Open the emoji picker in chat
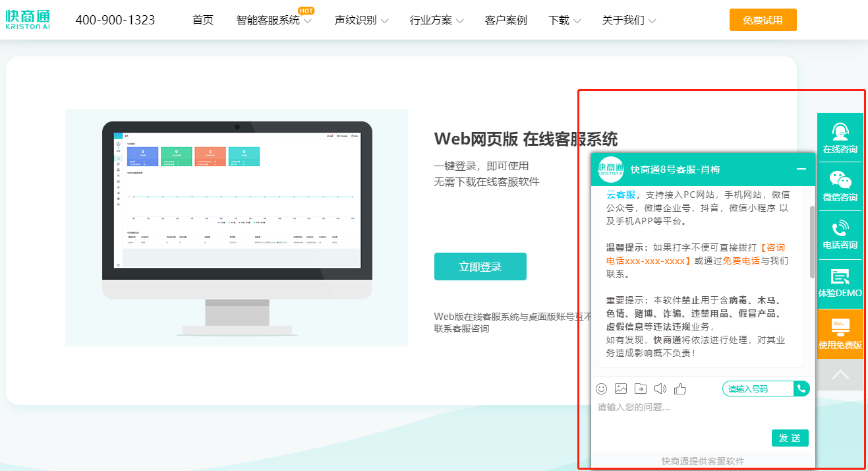 pos(601,389)
